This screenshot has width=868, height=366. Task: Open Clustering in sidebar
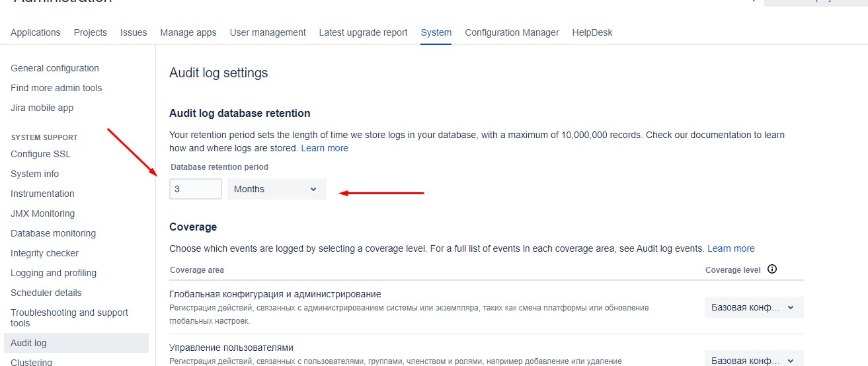click(31, 362)
